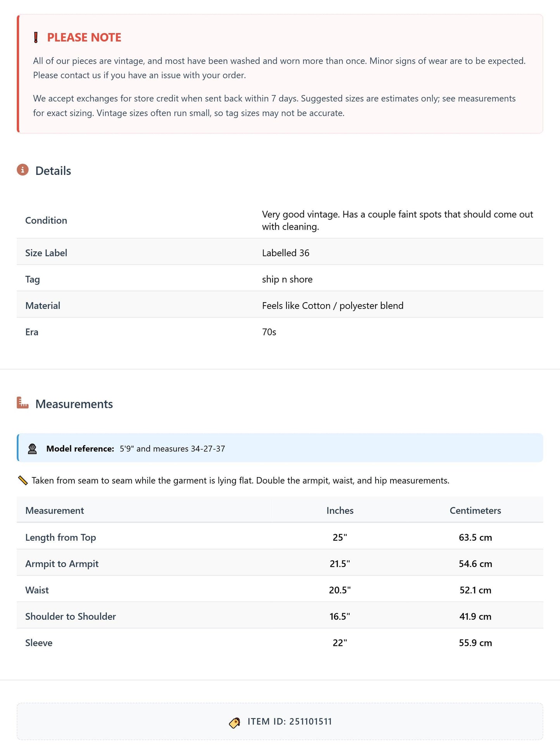Click the Labelled 36 size value

click(286, 253)
